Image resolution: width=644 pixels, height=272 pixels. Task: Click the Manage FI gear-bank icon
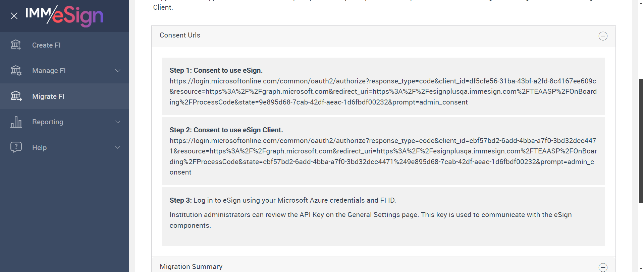16,71
